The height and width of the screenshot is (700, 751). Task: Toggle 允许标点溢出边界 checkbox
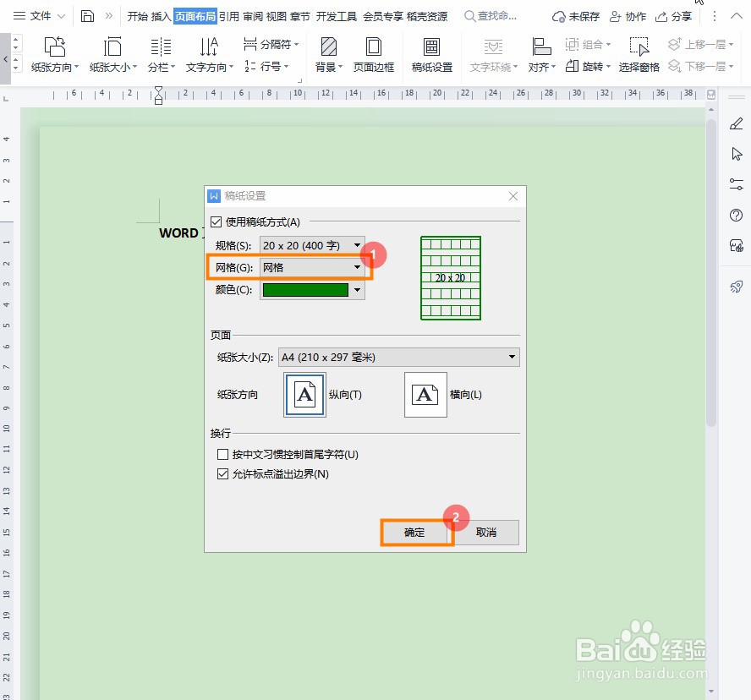(222, 473)
